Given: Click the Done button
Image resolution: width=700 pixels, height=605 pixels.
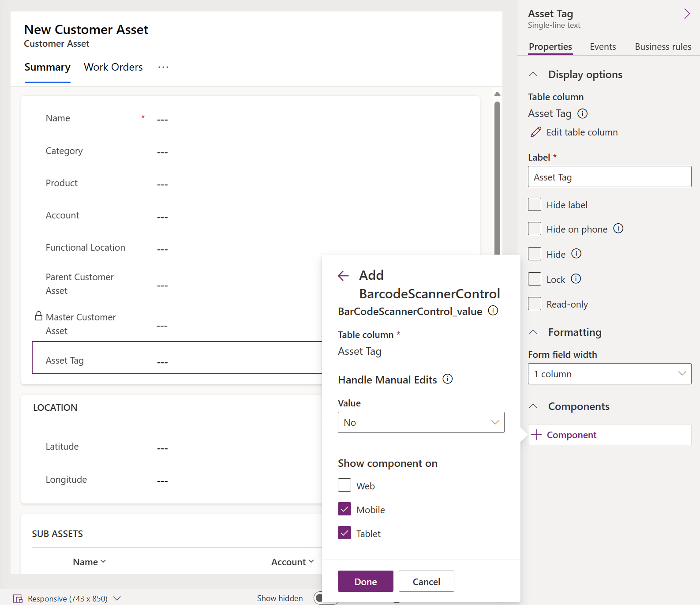Looking at the screenshot, I should point(366,581).
